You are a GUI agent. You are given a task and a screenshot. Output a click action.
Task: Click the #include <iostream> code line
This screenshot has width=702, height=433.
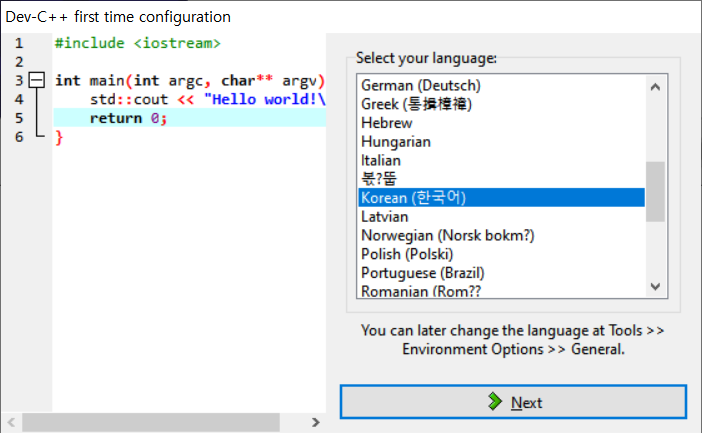click(138, 43)
